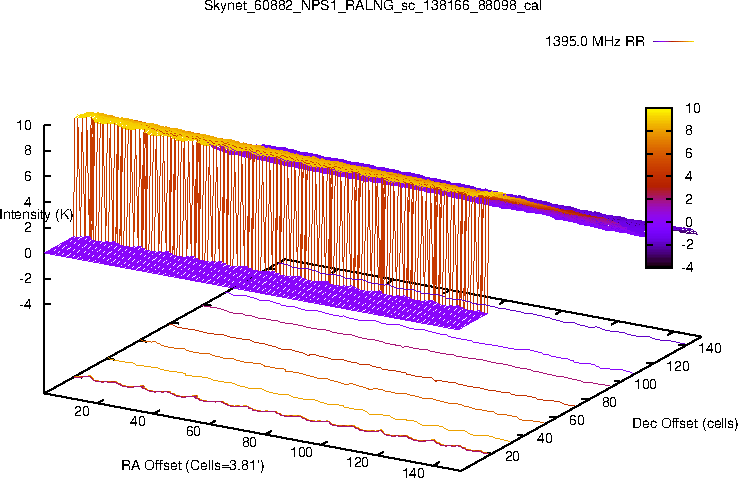
Task: Click the 40 tick on the Dec Offset axis
Action: point(545,438)
